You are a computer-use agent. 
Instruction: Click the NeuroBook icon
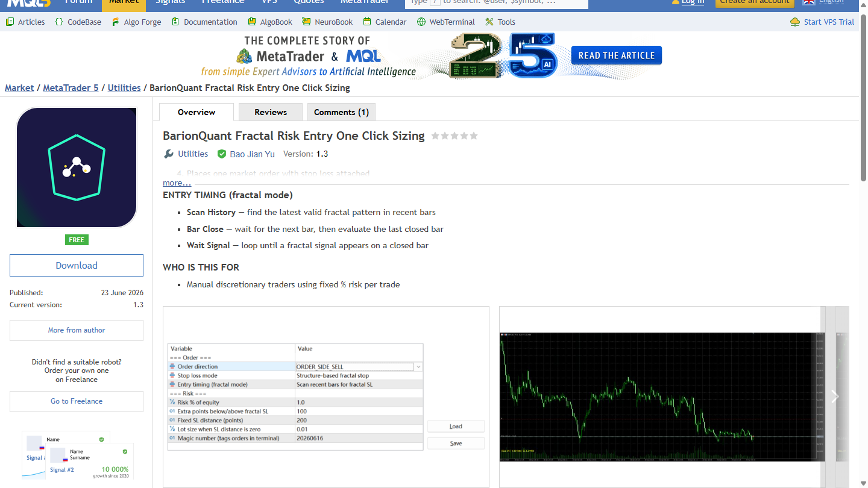(x=307, y=22)
